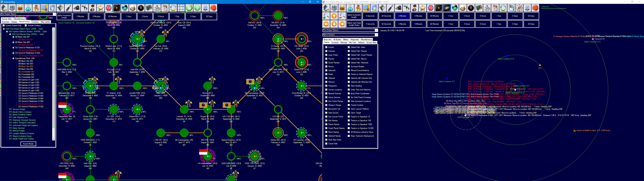Pan the map up with orange arrow
The height and width of the screenshot is (181, 644).
(334, 16)
